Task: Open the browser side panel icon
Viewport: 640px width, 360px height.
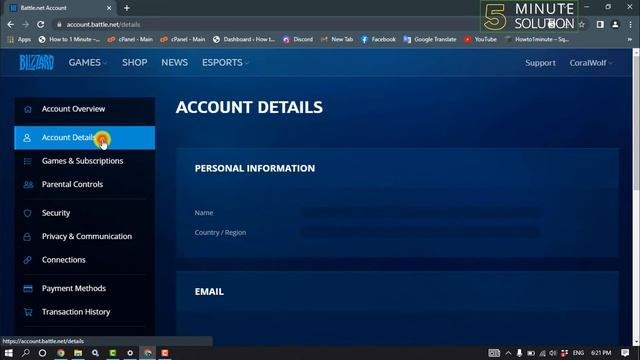Action: pyautogui.click(x=600, y=24)
